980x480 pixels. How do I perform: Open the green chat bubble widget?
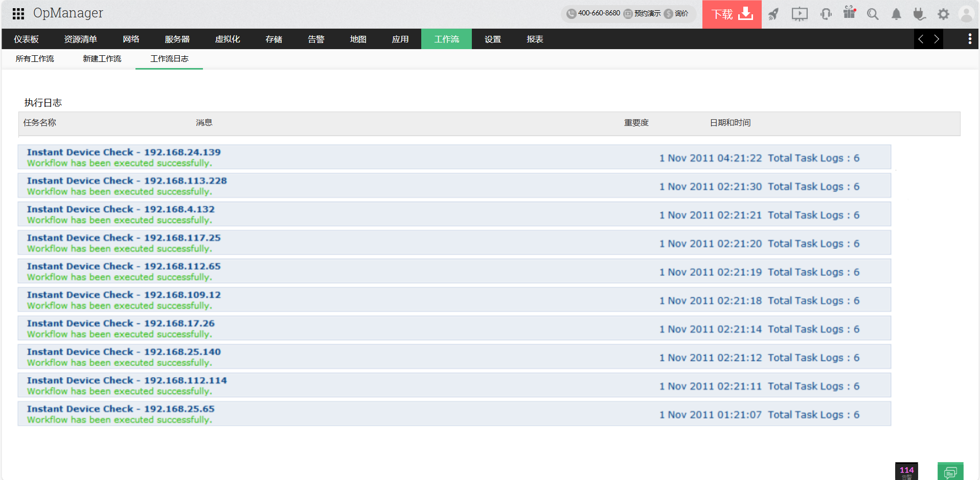tap(950, 471)
